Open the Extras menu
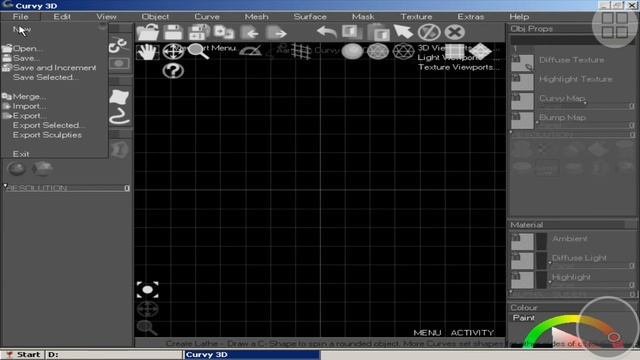 pyautogui.click(x=471, y=17)
